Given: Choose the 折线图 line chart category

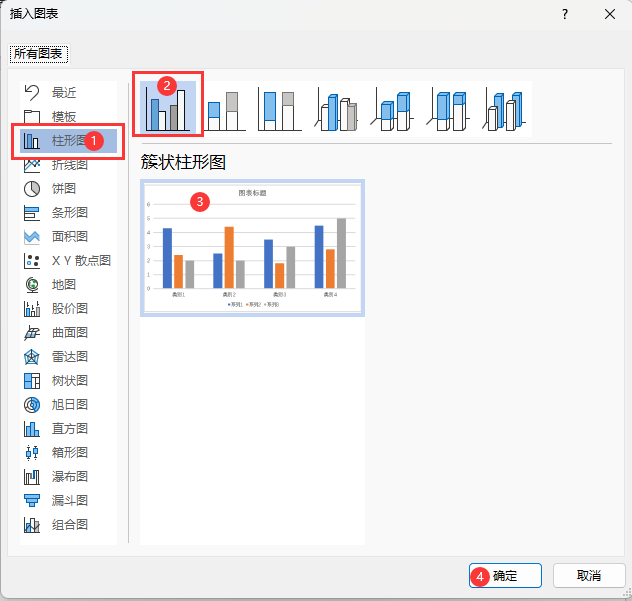Looking at the screenshot, I should click(x=69, y=165).
